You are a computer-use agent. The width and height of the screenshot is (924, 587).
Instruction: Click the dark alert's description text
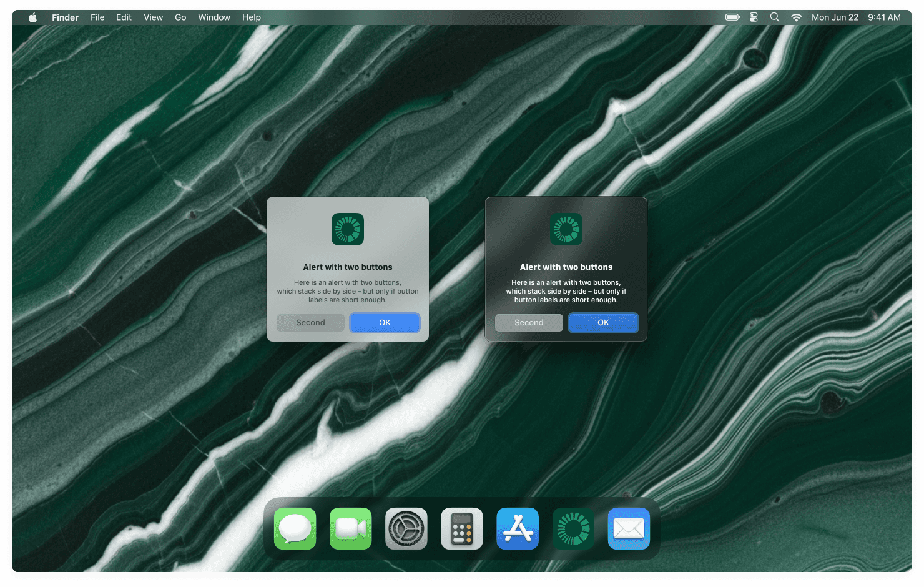click(x=566, y=291)
